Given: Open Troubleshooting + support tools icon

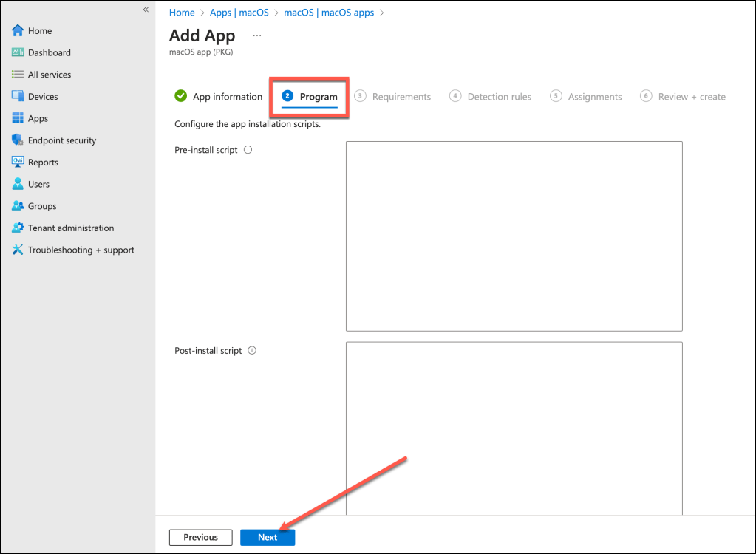Looking at the screenshot, I should [x=18, y=250].
